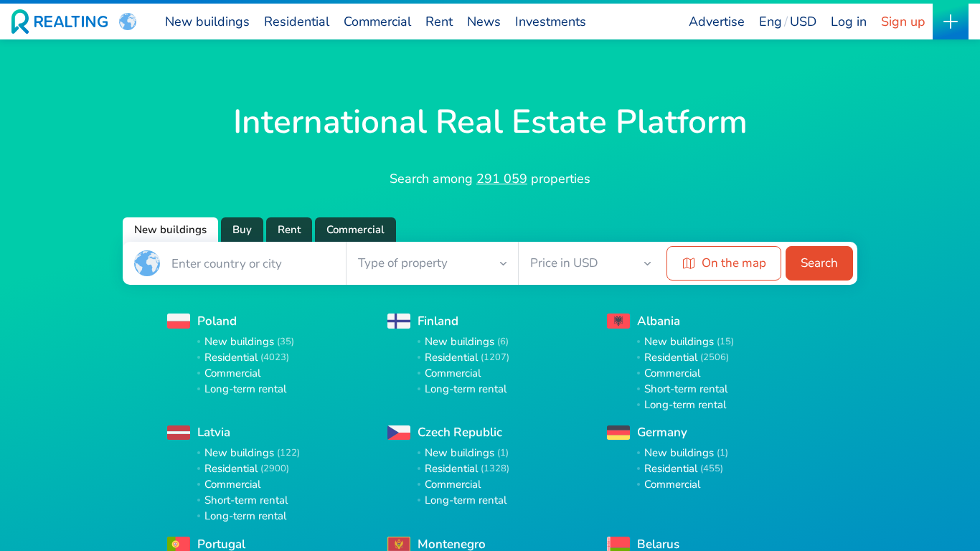This screenshot has width=980, height=551.
Task: Click the globe icon beside the Realting logo
Action: [x=128, y=22]
